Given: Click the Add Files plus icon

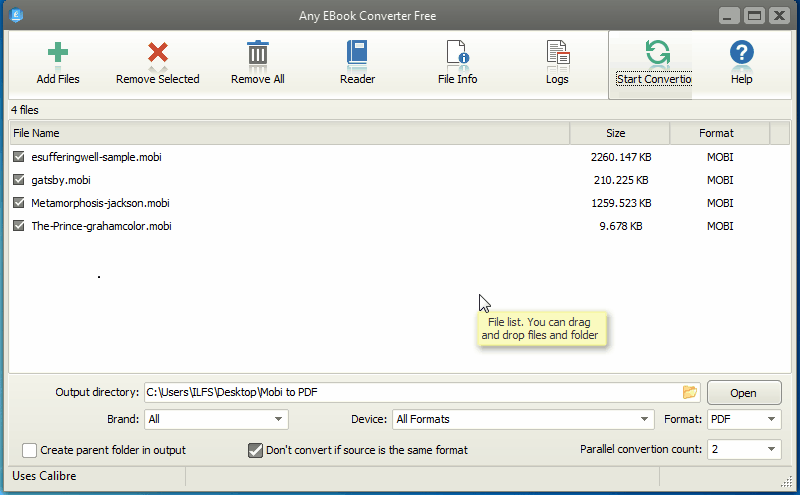Looking at the screenshot, I should (x=58, y=53).
